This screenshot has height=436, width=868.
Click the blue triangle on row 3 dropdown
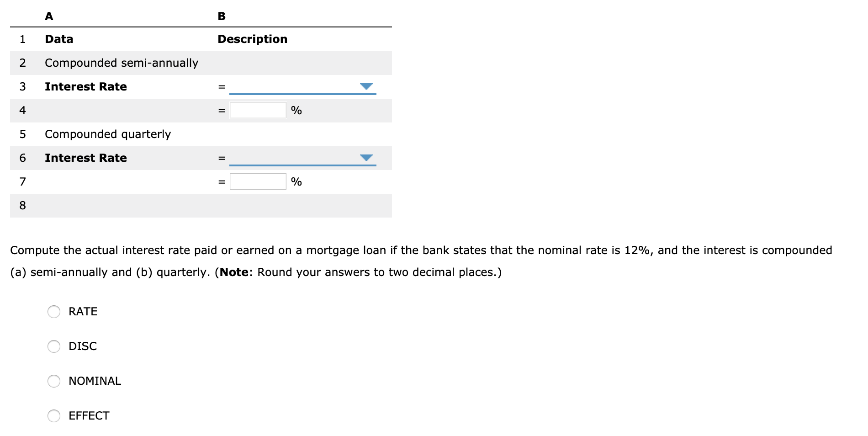coord(366,87)
